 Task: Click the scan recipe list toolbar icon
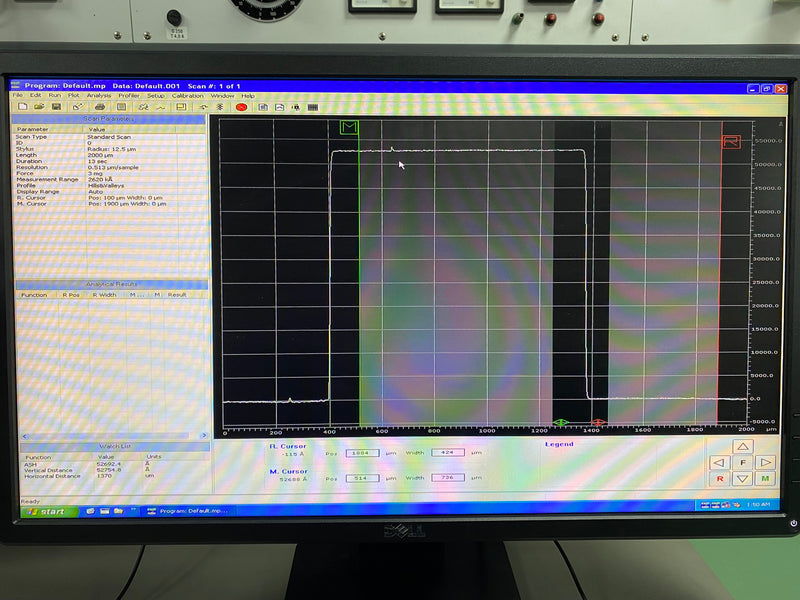coord(121,107)
